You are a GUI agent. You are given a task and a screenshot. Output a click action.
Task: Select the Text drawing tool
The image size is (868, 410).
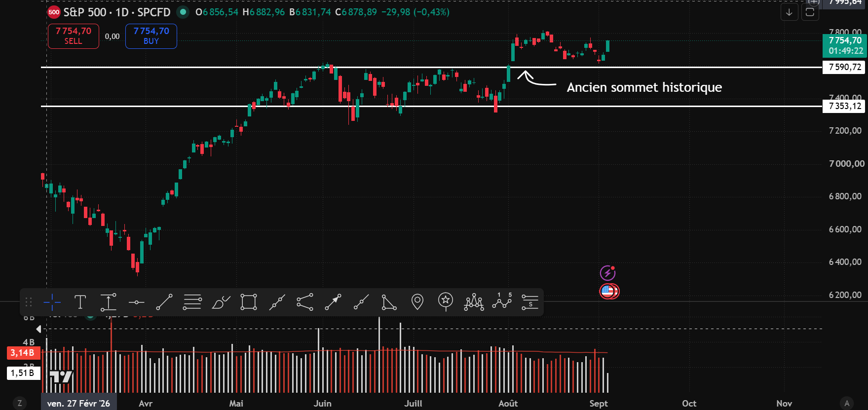point(80,302)
